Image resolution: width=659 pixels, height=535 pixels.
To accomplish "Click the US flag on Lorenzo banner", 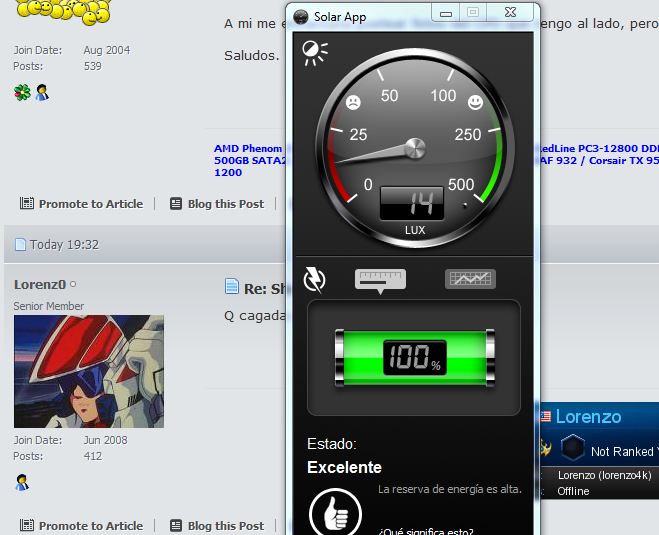I will 545,416.
